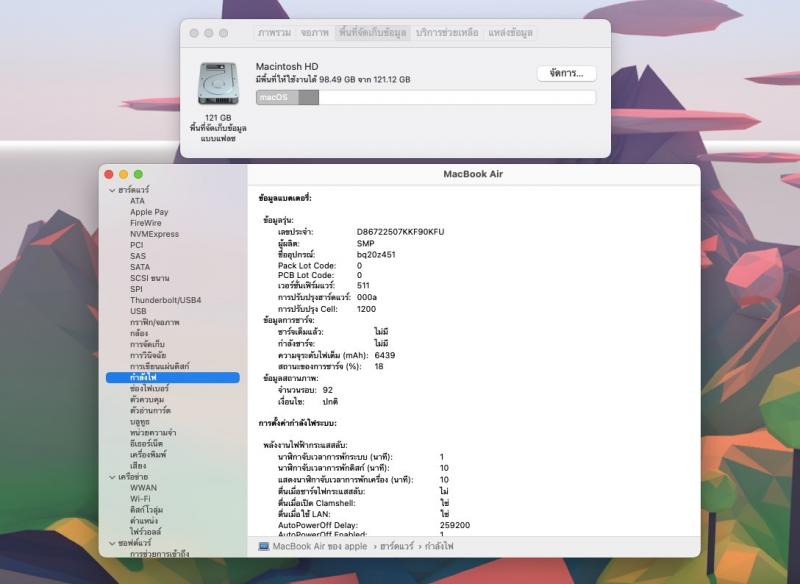Select Apple Pay in sidebar
Screen dimensions: 800x584
(149, 212)
